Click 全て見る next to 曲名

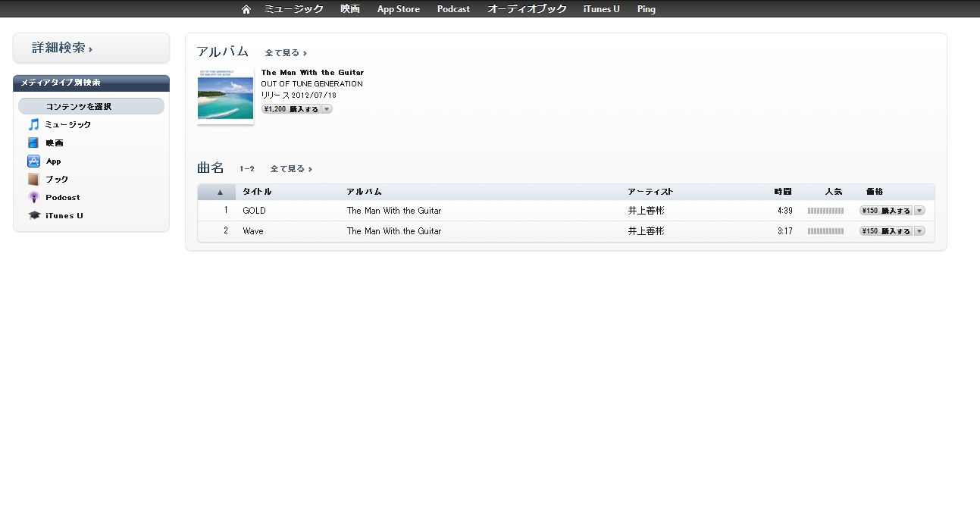[x=291, y=169]
